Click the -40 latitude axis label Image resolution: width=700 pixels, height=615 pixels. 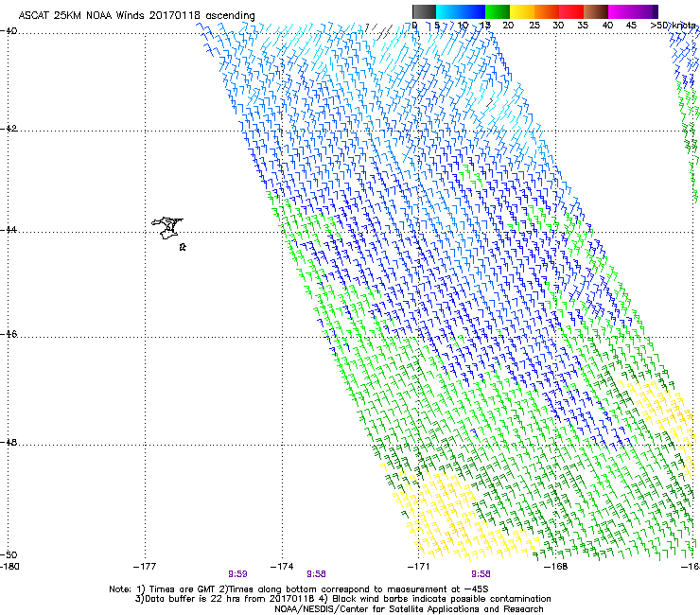[x=9, y=31]
